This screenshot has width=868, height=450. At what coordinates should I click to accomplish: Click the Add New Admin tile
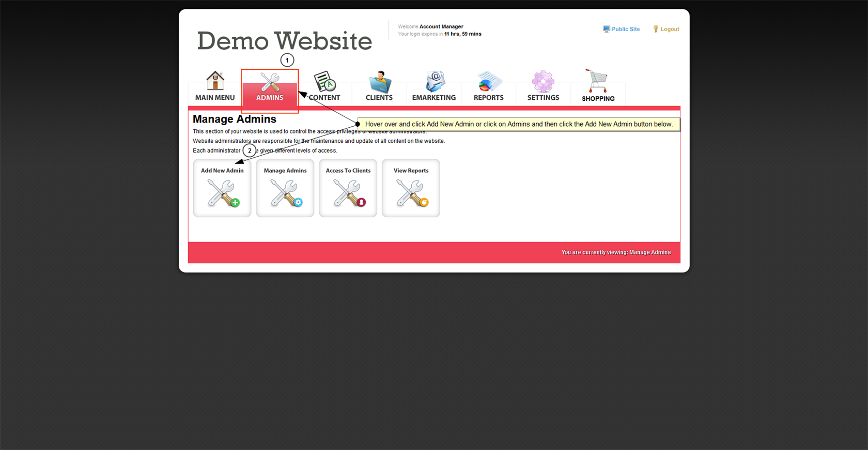pyautogui.click(x=222, y=188)
